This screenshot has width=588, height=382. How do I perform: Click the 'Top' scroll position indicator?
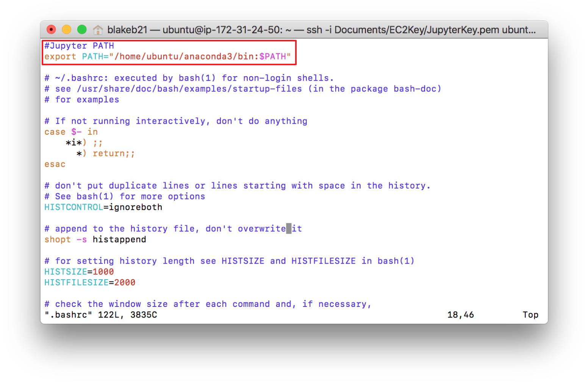click(530, 315)
